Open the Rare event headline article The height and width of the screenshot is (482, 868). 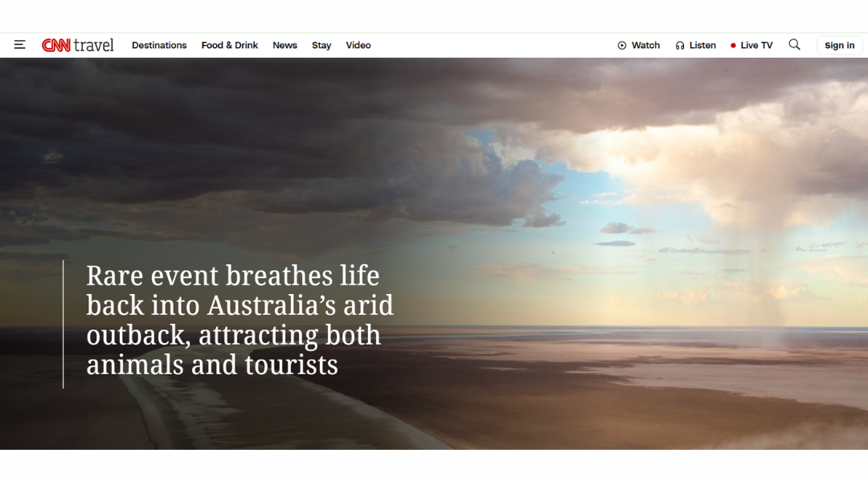(240, 320)
